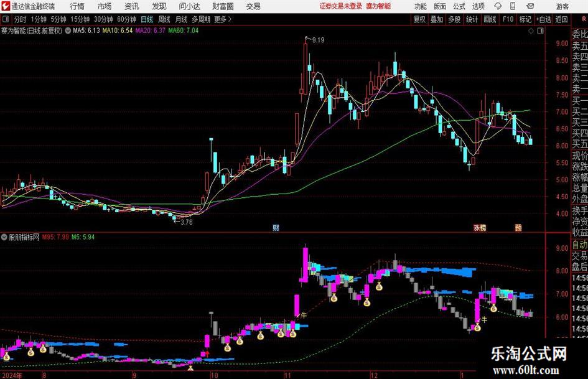The width and height of the screenshot is (588, 379).
Task: Select the 日线 daily period
Action: coord(147,19)
